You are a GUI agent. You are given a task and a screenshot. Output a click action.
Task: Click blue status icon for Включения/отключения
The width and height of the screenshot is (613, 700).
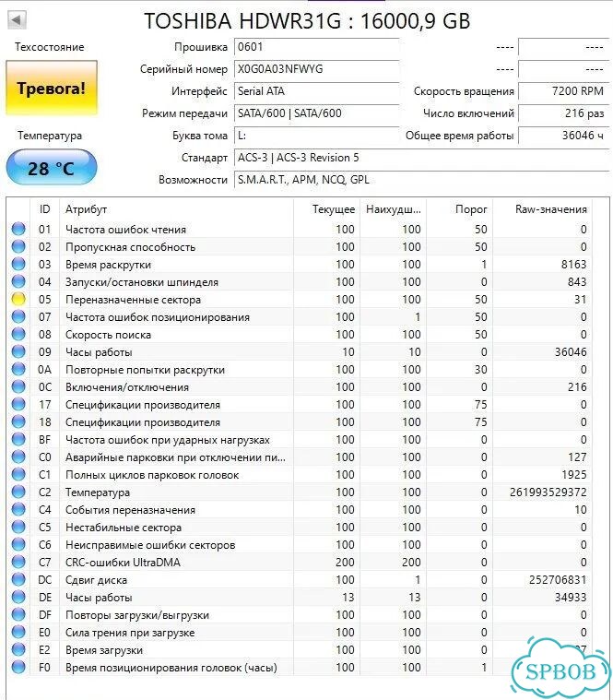click(x=18, y=386)
